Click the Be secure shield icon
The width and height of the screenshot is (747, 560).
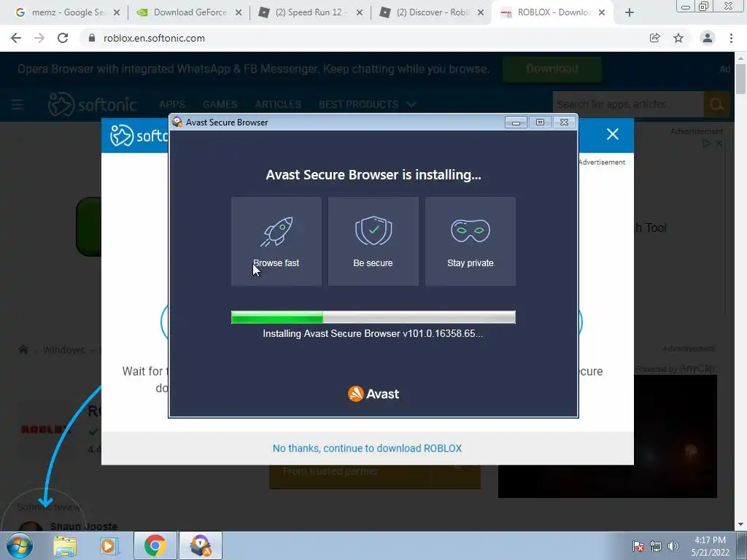pos(373,230)
